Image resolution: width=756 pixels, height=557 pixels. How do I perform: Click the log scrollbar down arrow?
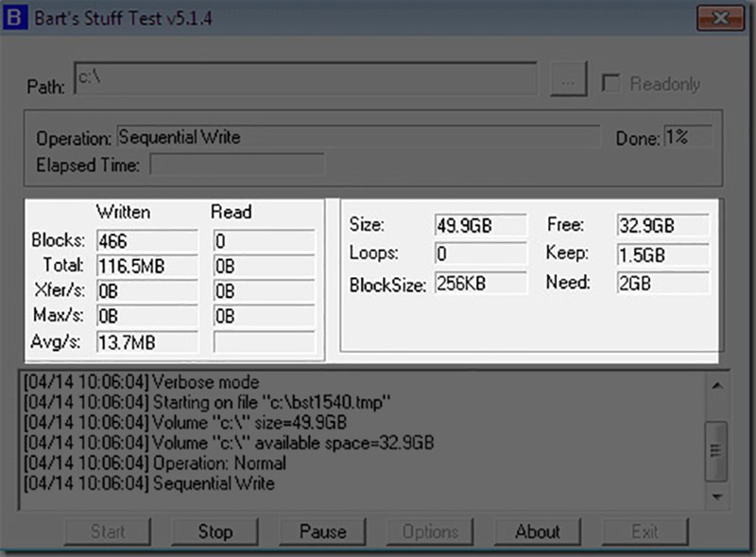(717, 496)
